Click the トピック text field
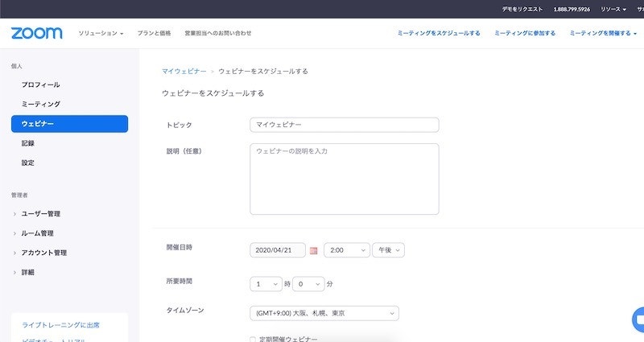The height and width of the screenshot is (342, 644). pos(344,125)
